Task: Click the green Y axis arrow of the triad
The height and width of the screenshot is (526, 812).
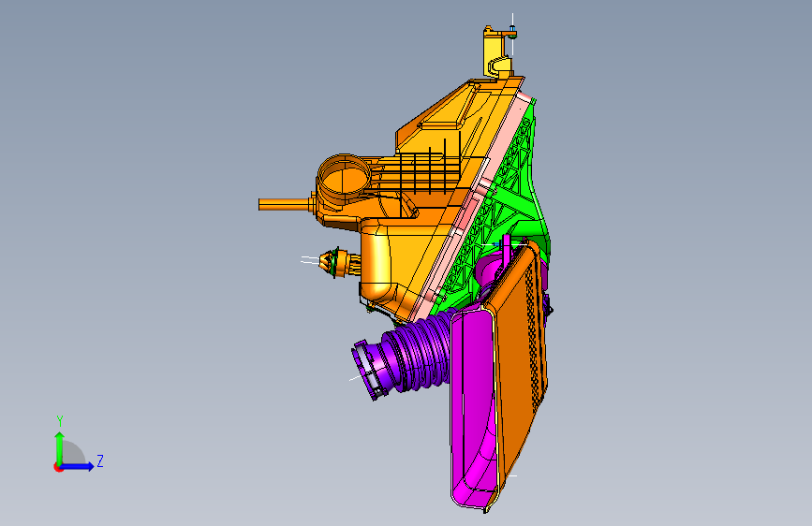Action: point(59,447)
